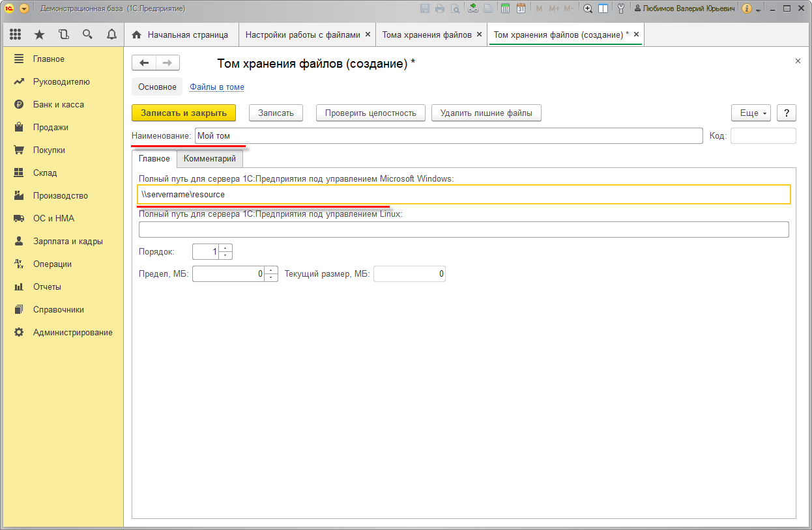The height and width of the screenshot is (530, 812).
Task: Open the Продажи section
Action: click(x=62, y=127)
